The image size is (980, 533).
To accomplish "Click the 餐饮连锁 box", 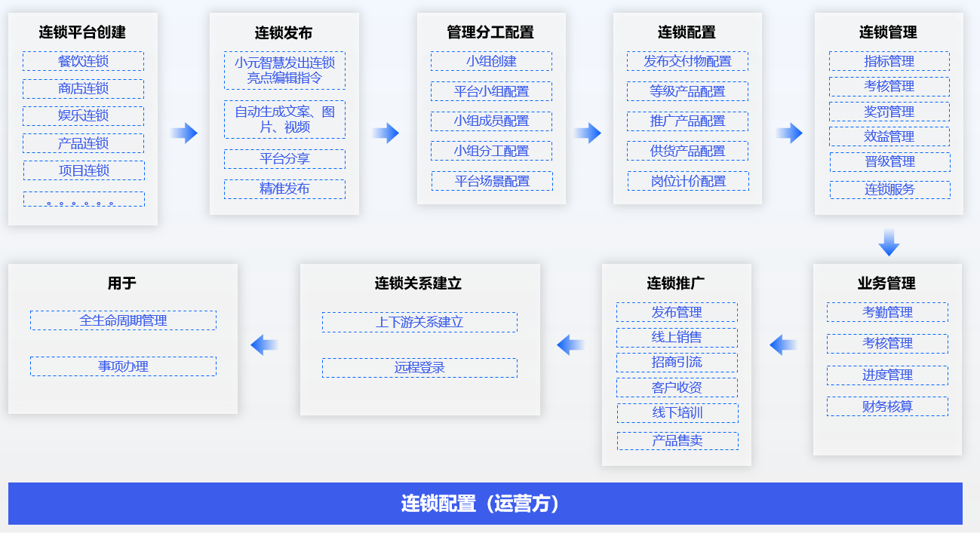I will [x=83, y=61].
